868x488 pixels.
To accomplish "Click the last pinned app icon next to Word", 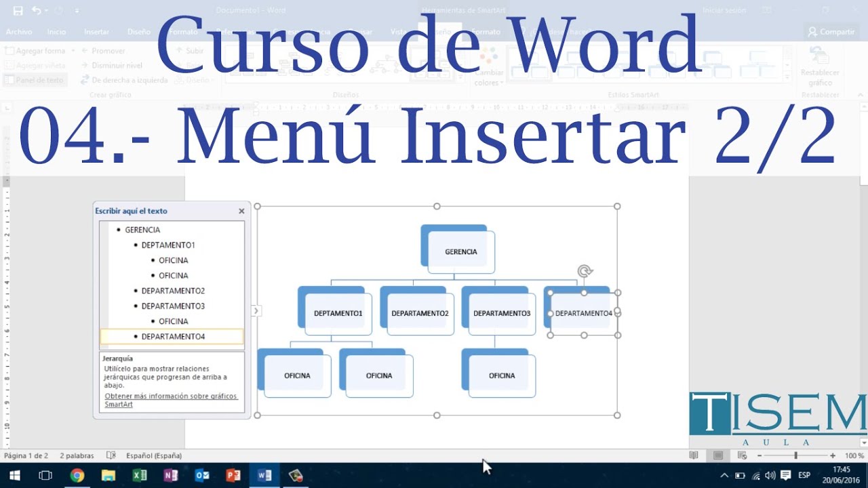I will pos(296,476).
